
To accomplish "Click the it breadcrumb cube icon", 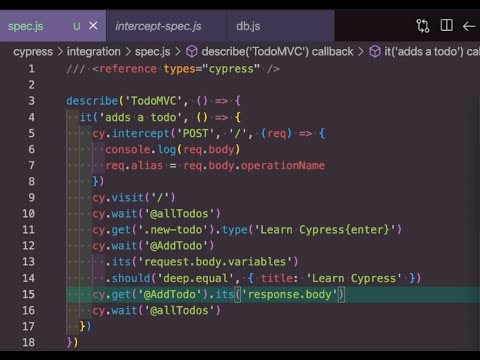I will point(375,52).
